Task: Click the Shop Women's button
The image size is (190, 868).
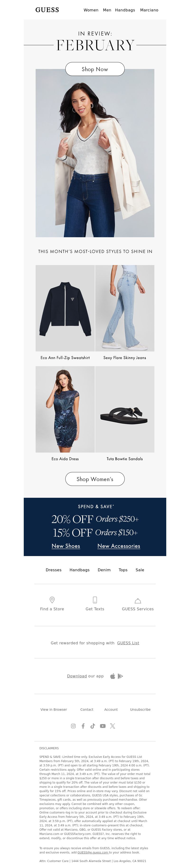Action: coord(95,479)
